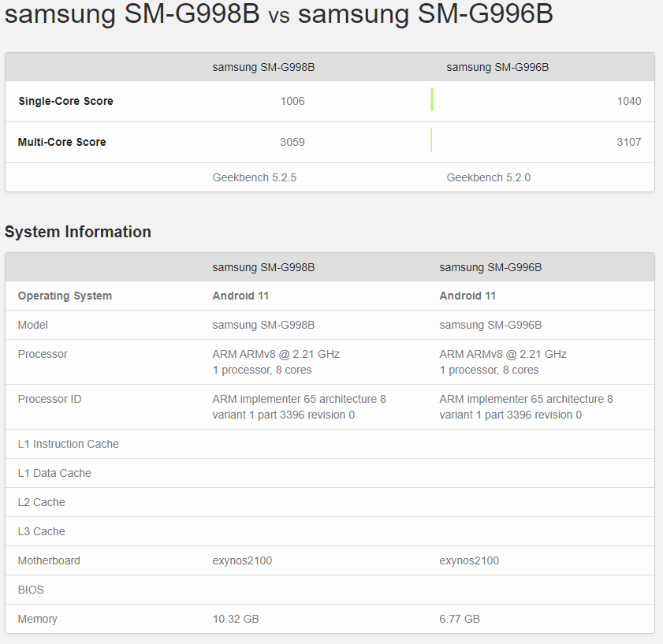Select the multi-core score 3059

292,142
